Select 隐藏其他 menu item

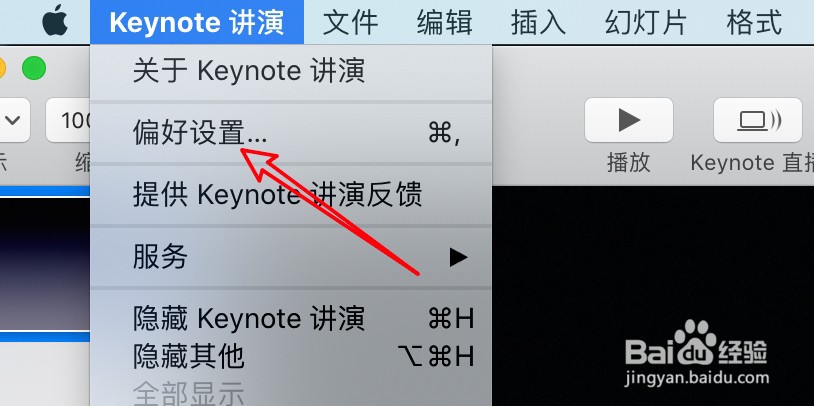point(291,356)
